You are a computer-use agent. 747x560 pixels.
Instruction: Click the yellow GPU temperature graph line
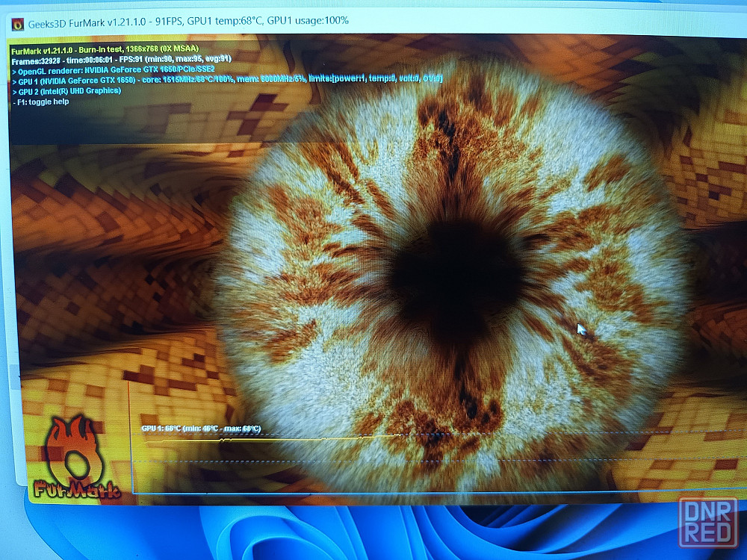(x=272, y=438)
